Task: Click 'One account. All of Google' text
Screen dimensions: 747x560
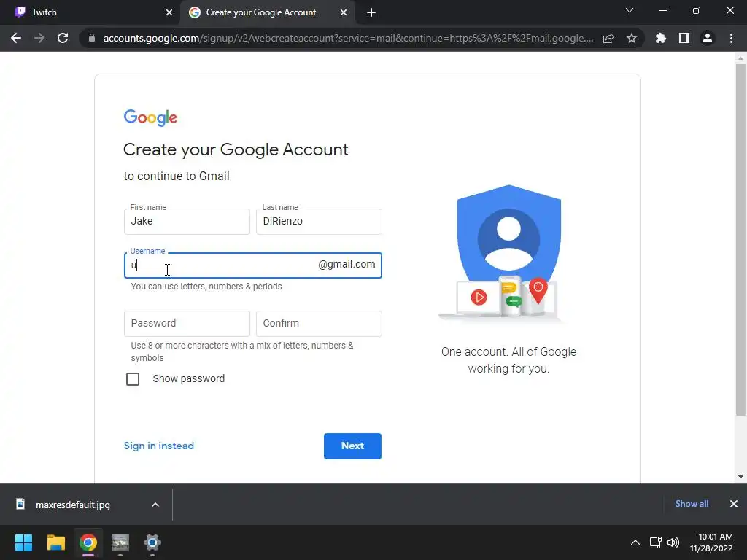Action: [x=508, y=352]
